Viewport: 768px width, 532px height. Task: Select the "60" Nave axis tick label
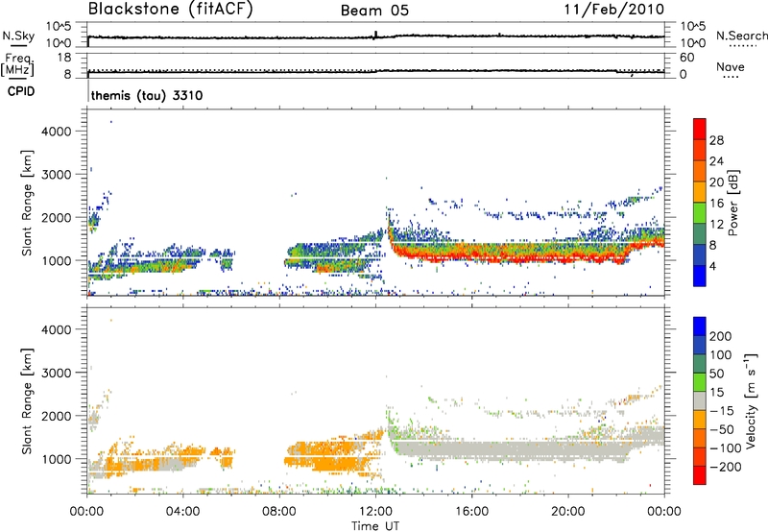pos(686,58)
